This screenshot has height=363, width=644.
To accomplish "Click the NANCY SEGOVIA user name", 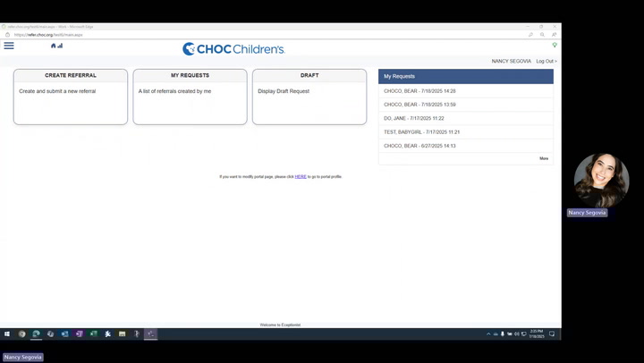I will (512, 61).
